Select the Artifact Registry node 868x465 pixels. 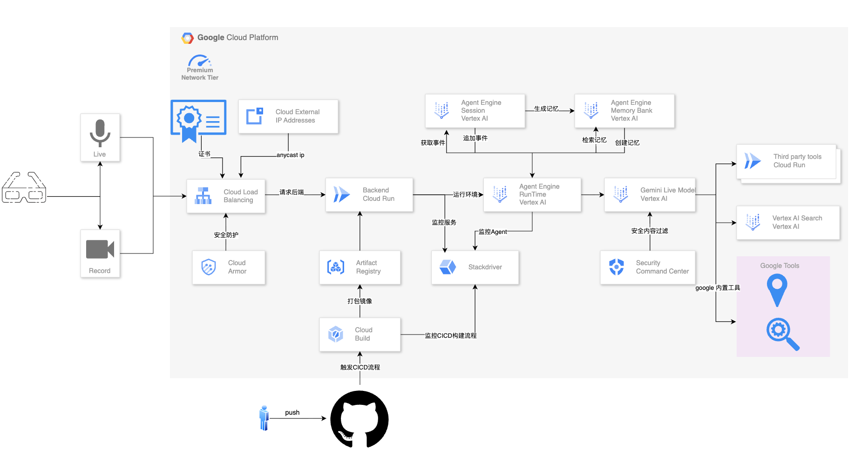[x=359, y=267]
